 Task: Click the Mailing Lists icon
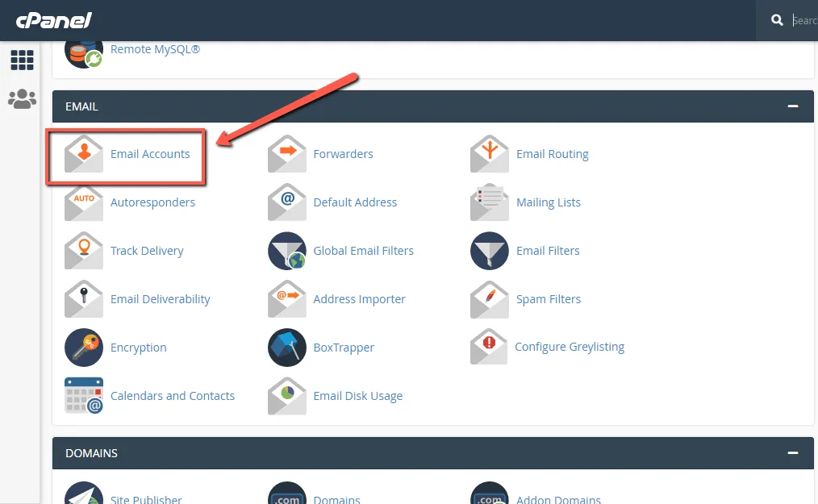pyautogui.click(x=490, y=202)
